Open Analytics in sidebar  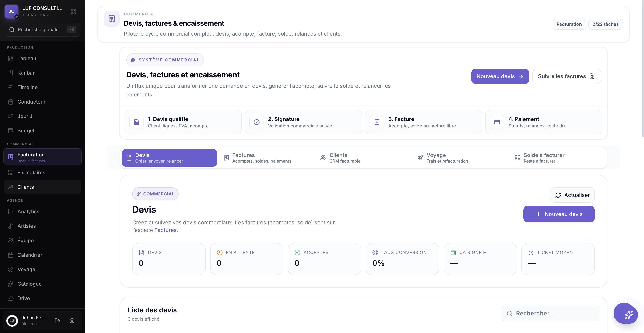tap(42, 212)
